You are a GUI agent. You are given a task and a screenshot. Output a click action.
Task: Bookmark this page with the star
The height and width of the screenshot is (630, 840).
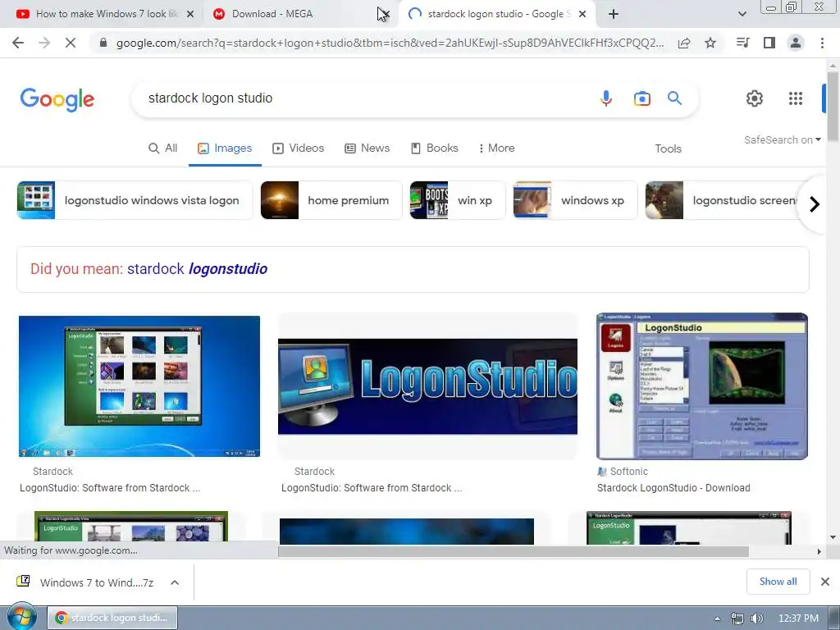coord(710,43)
